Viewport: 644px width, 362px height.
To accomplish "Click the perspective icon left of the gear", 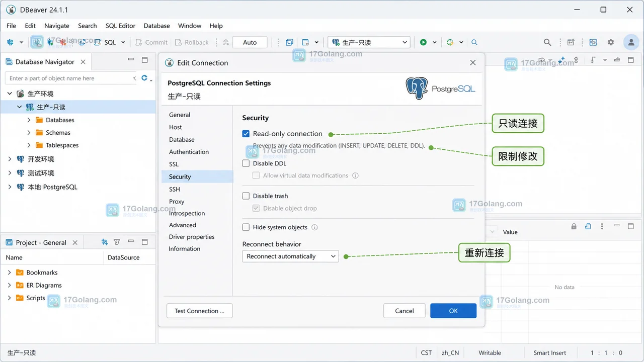I will pos(593,43).
